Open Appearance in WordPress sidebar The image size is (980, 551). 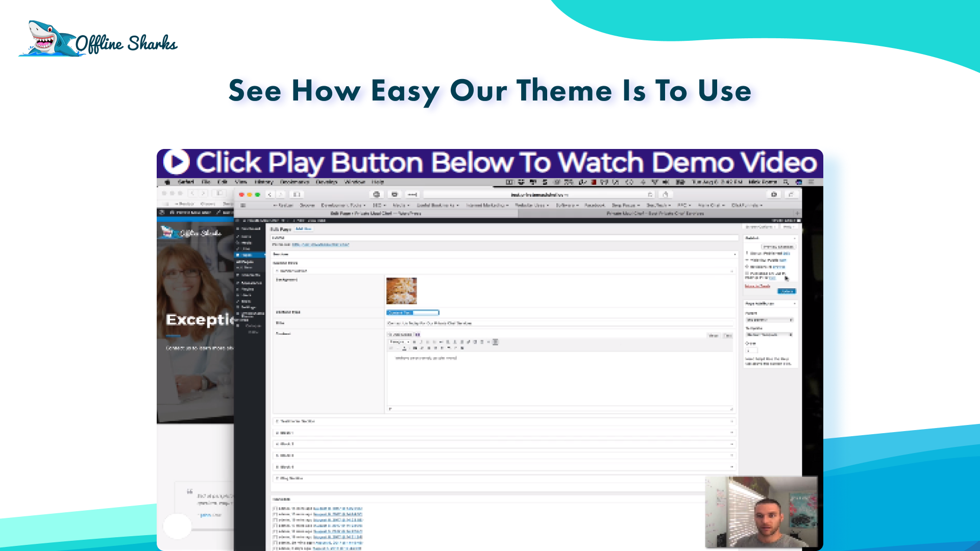(x=249, y=283)
